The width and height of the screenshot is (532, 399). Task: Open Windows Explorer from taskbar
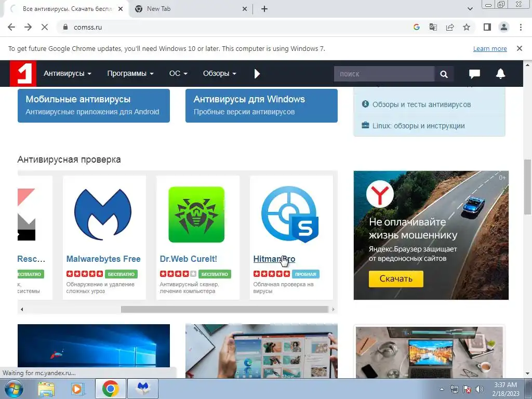point(46,389)
